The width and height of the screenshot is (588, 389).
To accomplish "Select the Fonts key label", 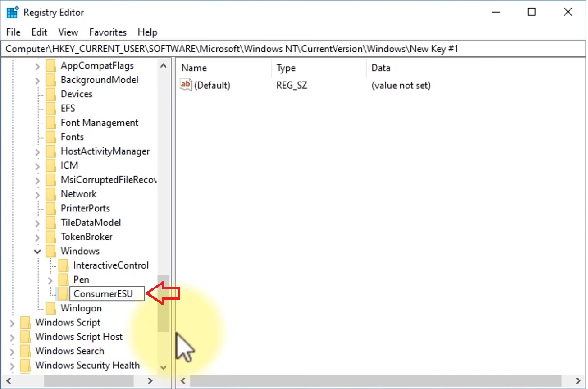I will (x=72, y=137).
